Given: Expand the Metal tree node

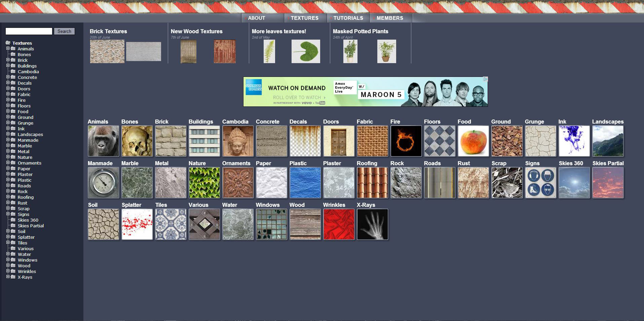Looking at the screenshot, I should pyautogui.click(x=8, y=151).
